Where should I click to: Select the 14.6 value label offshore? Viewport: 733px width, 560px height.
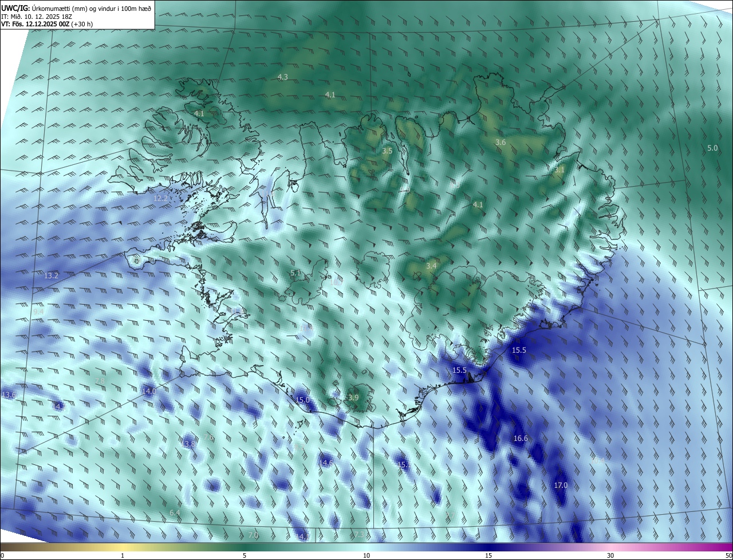326,462
